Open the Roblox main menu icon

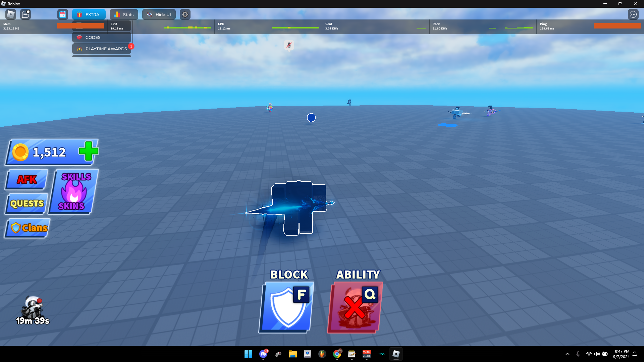(11, 14)
